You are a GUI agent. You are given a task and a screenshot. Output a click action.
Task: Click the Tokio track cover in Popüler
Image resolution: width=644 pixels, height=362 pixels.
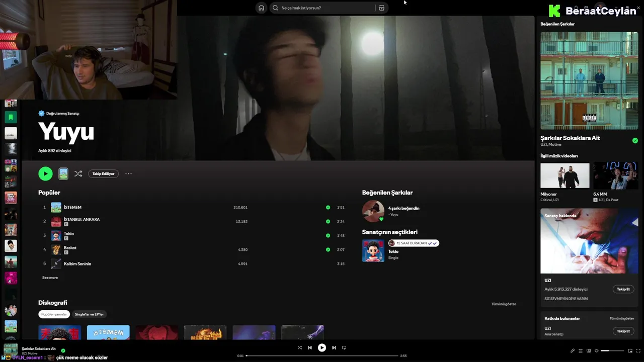56,235
